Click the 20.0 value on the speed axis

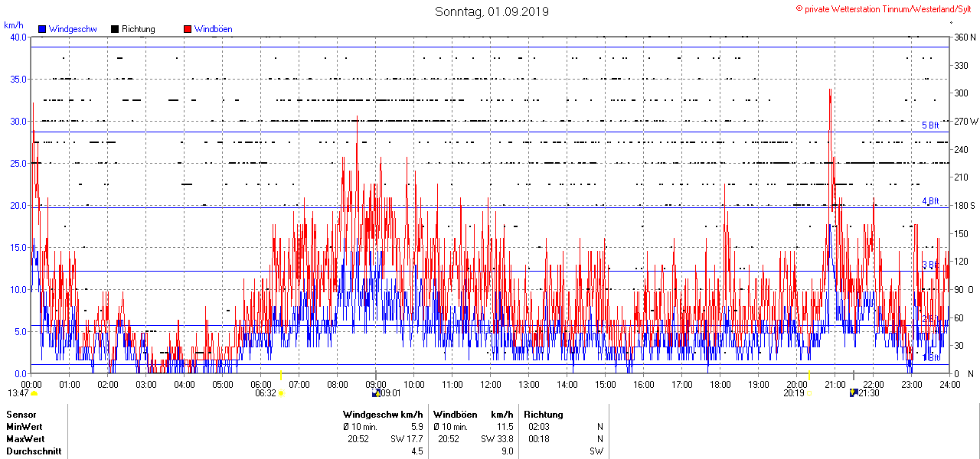[18, 206]
